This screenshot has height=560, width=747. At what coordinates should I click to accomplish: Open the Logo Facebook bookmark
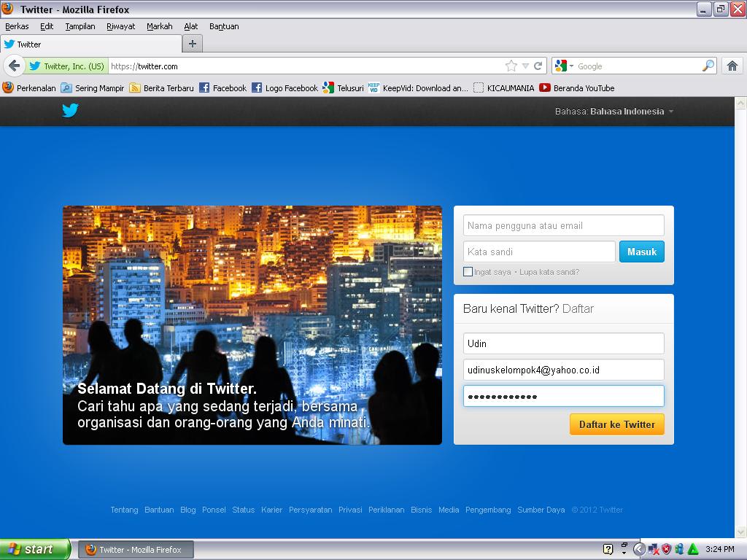pos(285,87)
